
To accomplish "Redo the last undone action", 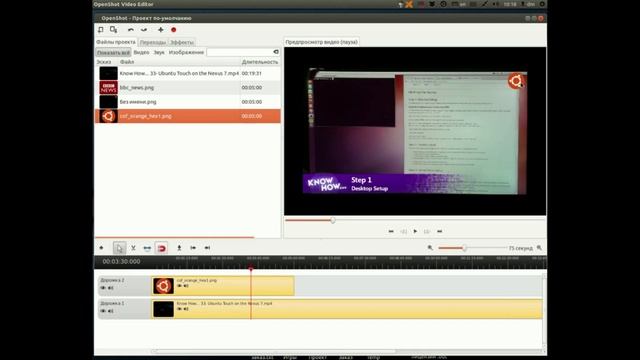I will click(x=144, y=30).
